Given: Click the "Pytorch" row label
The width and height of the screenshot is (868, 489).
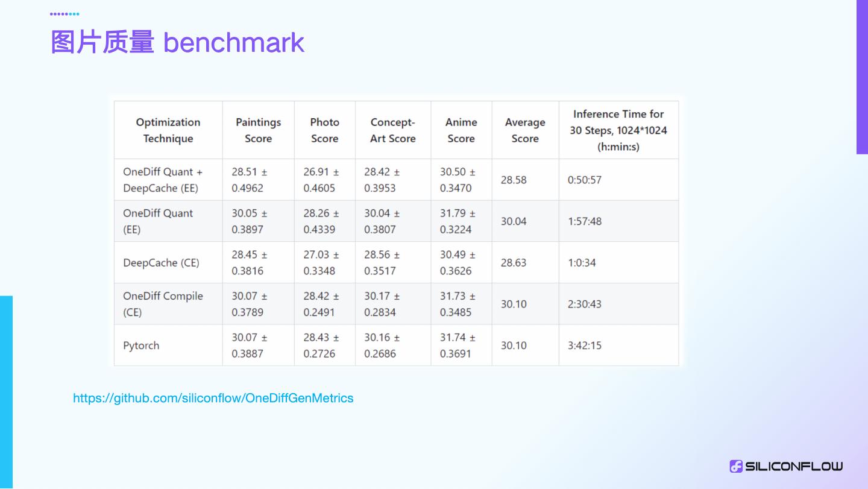Looking at the screenshot, I should 141,345.
